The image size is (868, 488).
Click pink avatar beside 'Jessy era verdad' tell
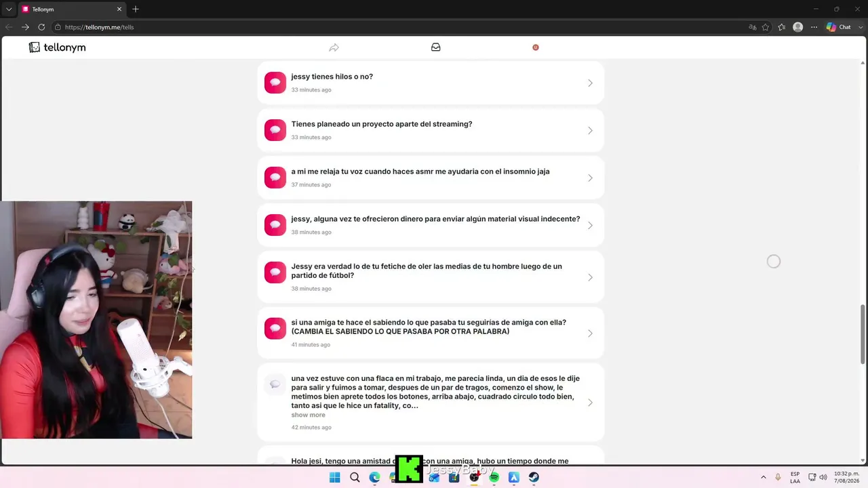coord(275,272)
